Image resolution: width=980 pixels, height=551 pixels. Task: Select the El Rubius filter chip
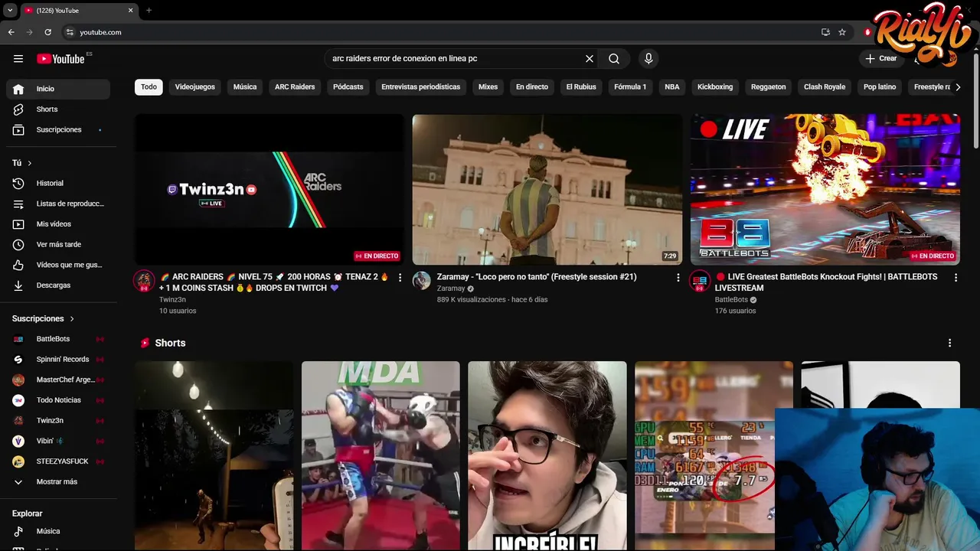click(x=581, y=87)
